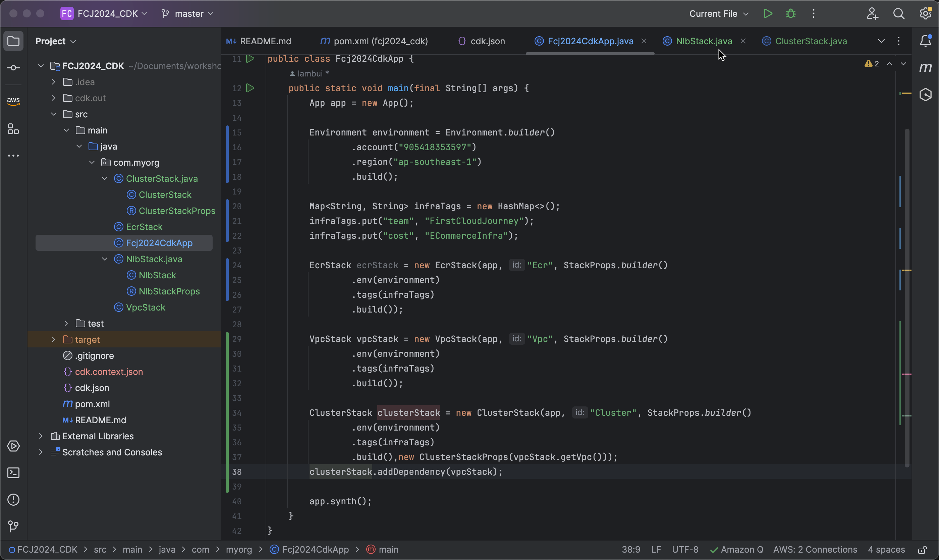The height and width of the screenshot is (560, 939).
Task: Expand the .idea folder
Action: click(54, 81)
